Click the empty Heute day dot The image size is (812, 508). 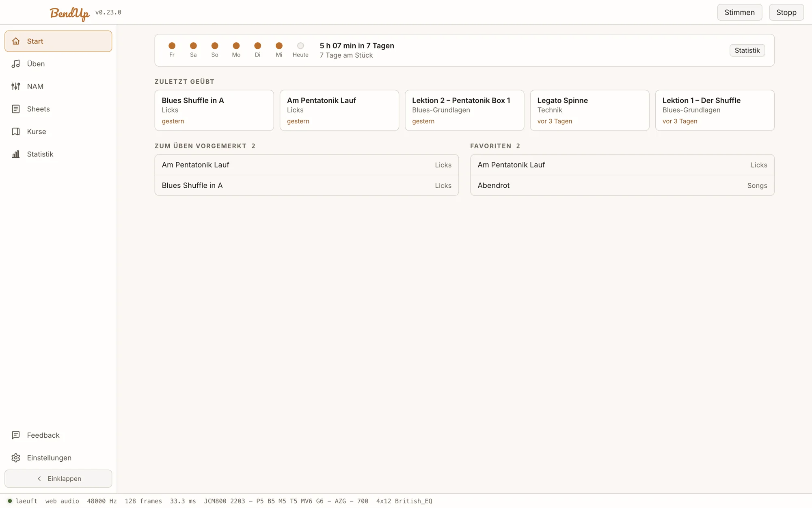click(300, 46)
